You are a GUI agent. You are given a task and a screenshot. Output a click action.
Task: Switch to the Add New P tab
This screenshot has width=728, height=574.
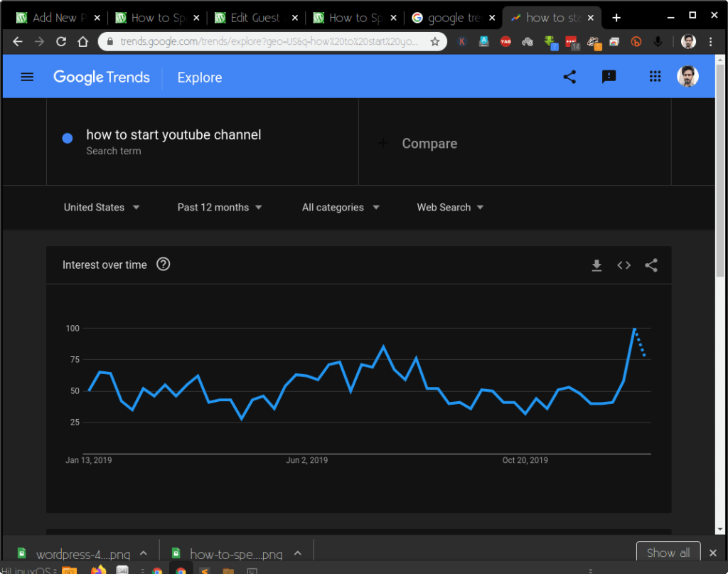pyautogui.click(x=58, y=18)
